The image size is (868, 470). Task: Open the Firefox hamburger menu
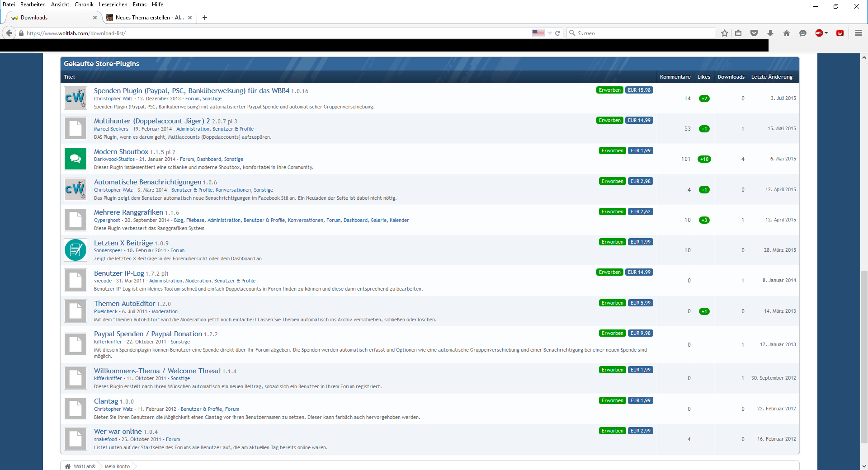(859, 33)
